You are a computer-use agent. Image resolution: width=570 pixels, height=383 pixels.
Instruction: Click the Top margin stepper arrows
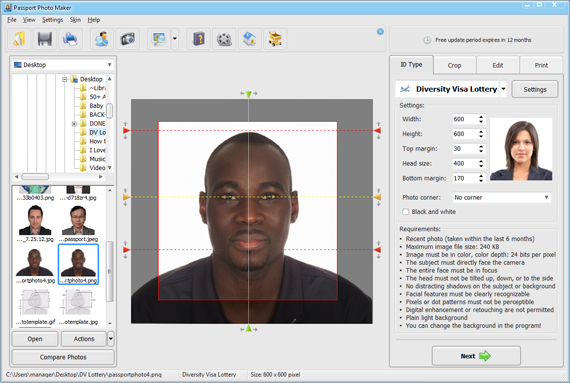point(481,149)
